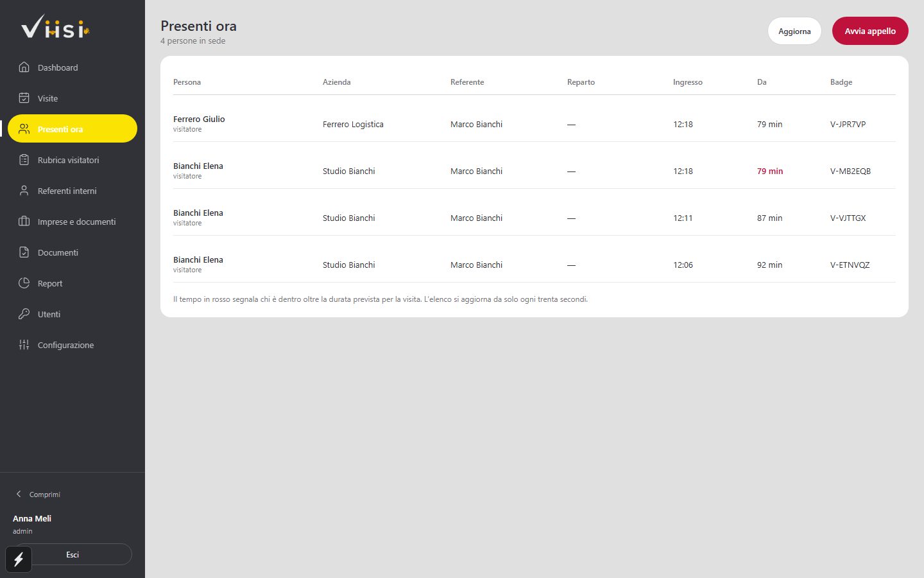Screen dimensions: 924x578
Task: Click the Aggiorna button
Action: click(794, 31)
